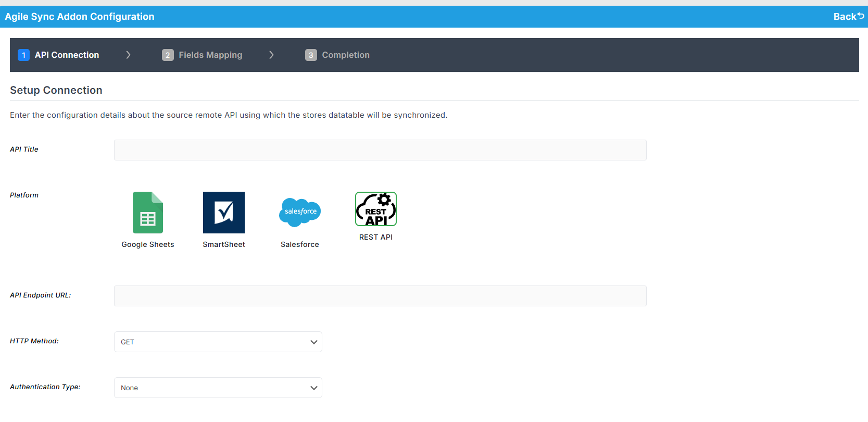
Task: Click into the API Endpoint URL field
Action: [380, 296]
